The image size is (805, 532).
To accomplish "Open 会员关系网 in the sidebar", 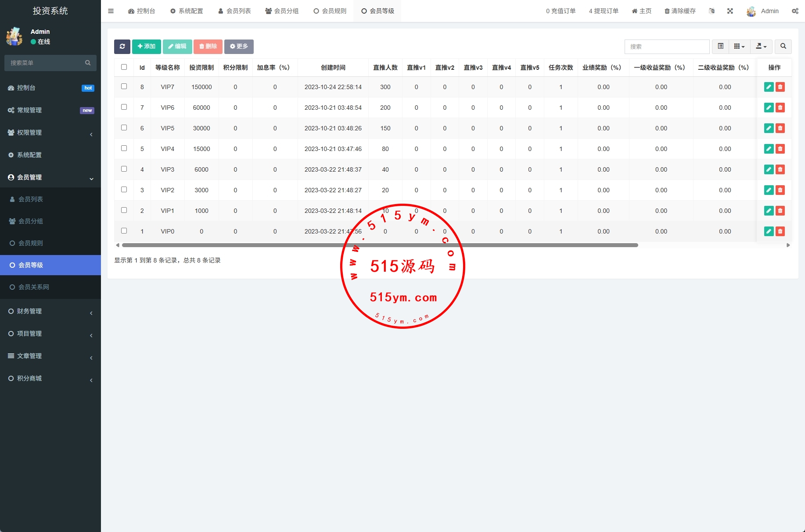I will coord(34,287).
